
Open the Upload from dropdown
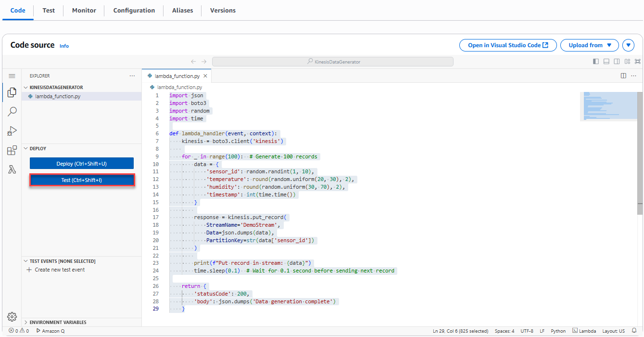click(x=590, y=45)
